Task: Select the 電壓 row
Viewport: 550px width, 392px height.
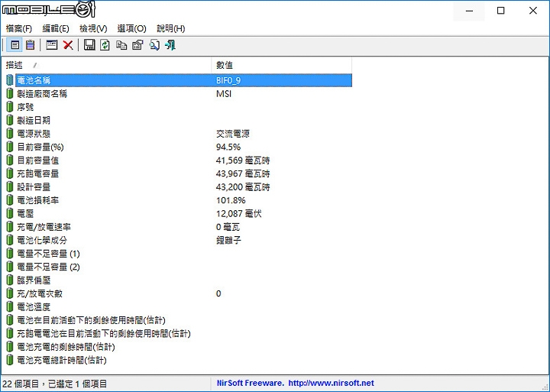Action: (x=179, y=214)
